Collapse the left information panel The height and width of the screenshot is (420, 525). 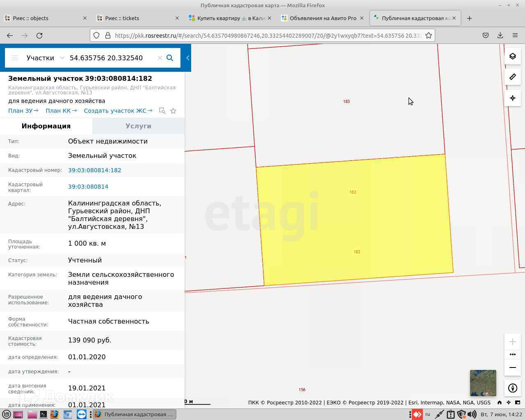tap(188, 58)
